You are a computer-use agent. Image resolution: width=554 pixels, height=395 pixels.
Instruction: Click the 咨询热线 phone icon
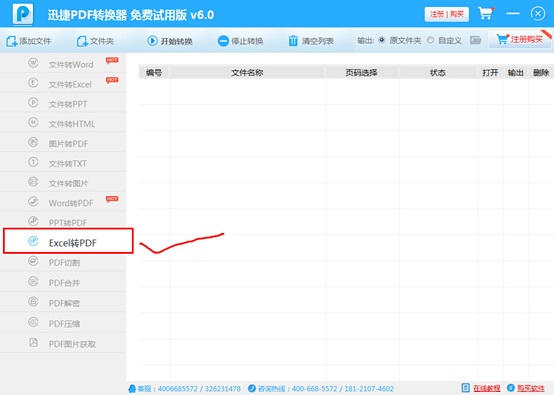pyautogui.click(x=252, y=389)
